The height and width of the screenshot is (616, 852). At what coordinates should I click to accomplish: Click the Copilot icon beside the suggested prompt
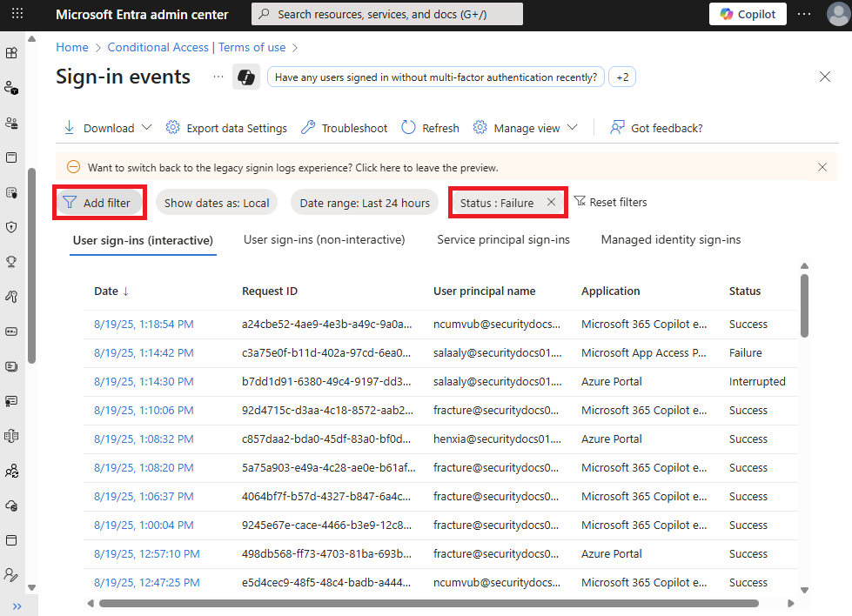[246, 77]
